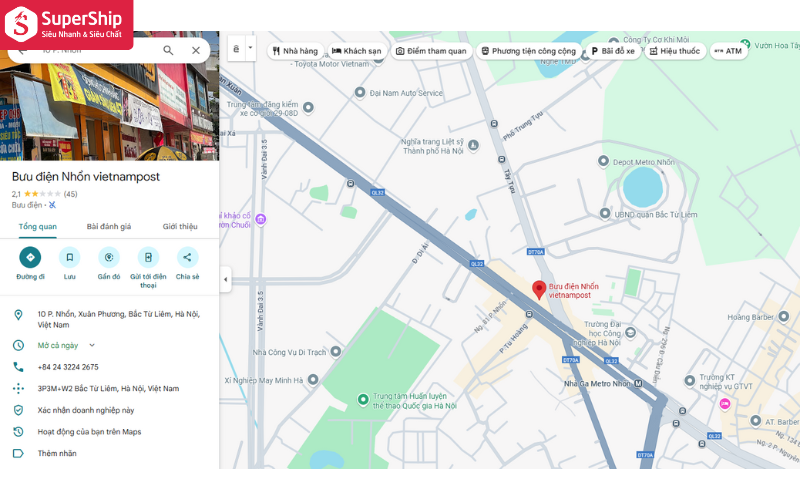Viewport: 800px width, 500px height.
Task: Click the search magnifier icon
Action: [x=168, y=50]
